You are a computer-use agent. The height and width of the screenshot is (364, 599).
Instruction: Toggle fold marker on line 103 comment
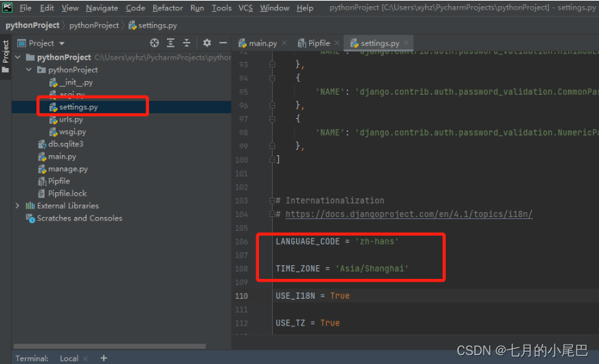272,201
